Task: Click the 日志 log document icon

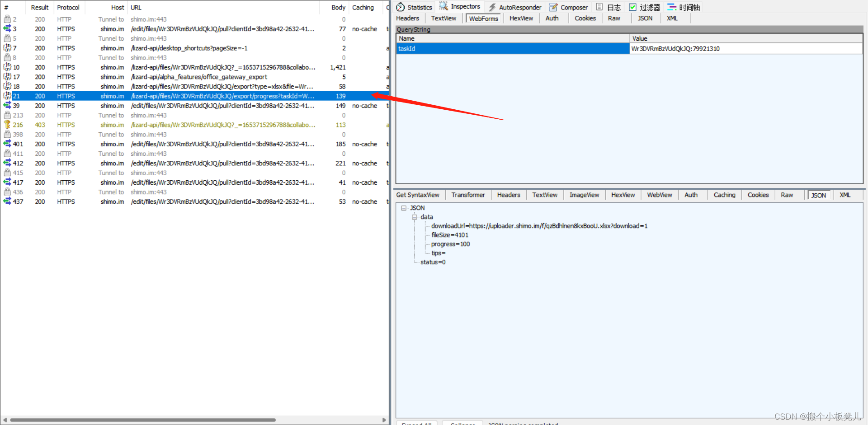Action: (x=599, y=7)
